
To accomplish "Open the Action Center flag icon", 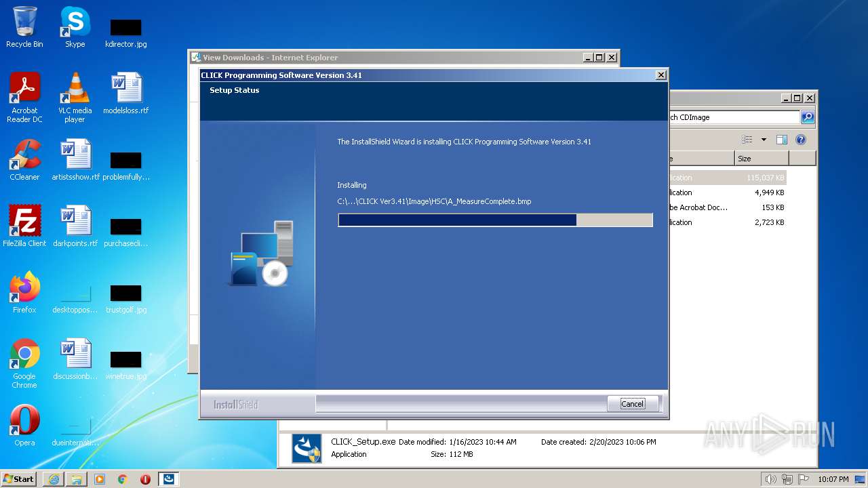I will 804,479.
